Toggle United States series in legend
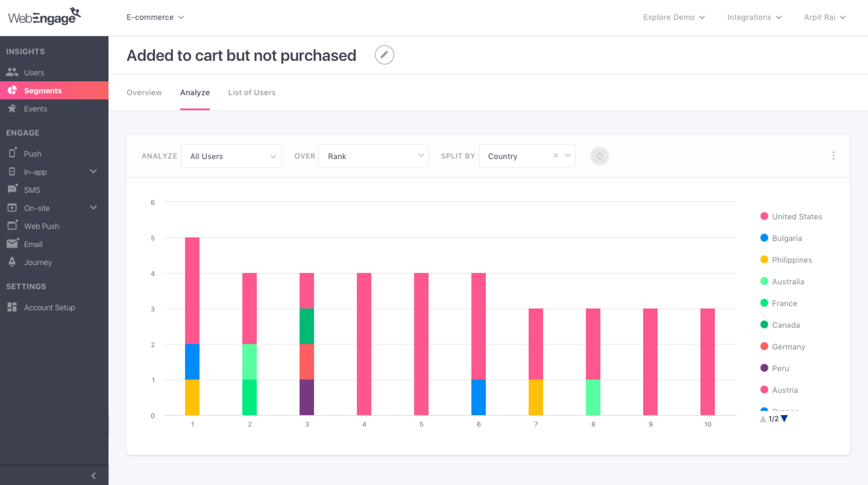 [797, 217]
